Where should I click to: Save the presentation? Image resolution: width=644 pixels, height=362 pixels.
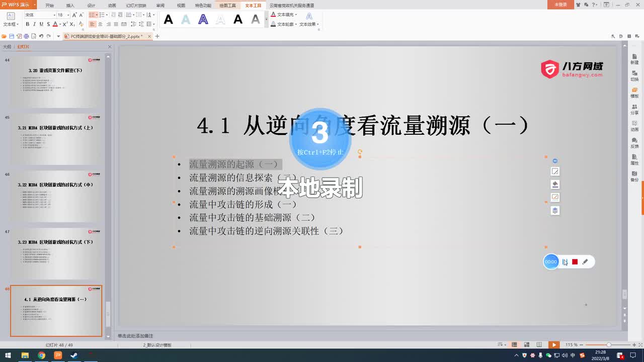[12, 36]
